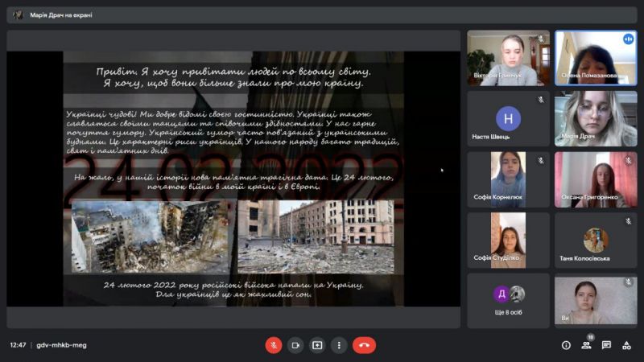
Task: Click the purple Д avatar
Action: (x=501, y=294)
